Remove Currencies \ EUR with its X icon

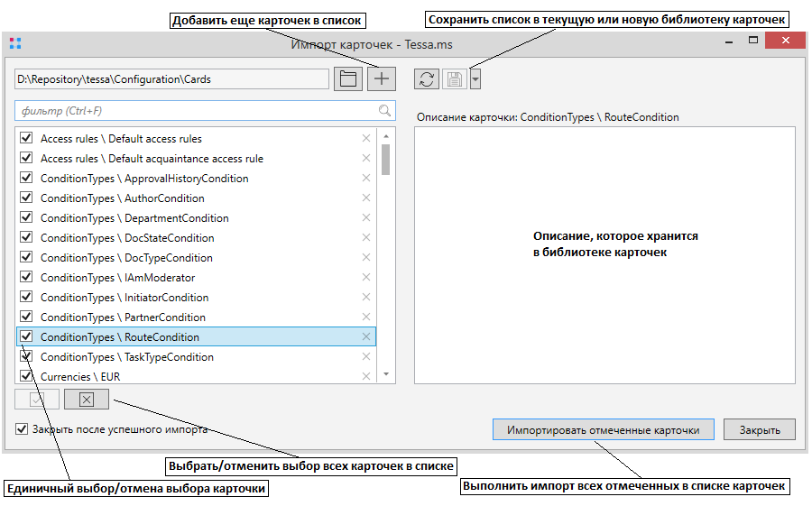click(x=366, y=377)
